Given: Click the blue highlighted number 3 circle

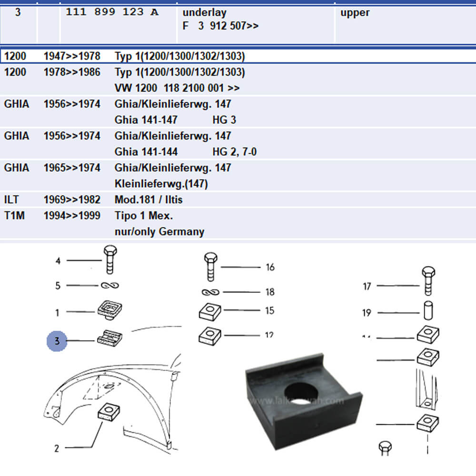Looking at the screenshot, I should click(x=57, y=341).
